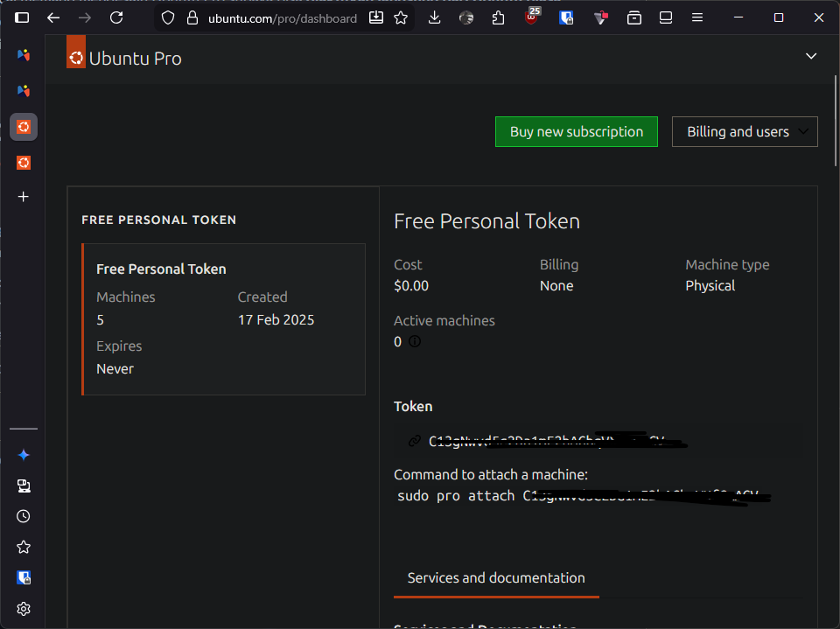Open the extensions puzzle icon

click(499, 17)
